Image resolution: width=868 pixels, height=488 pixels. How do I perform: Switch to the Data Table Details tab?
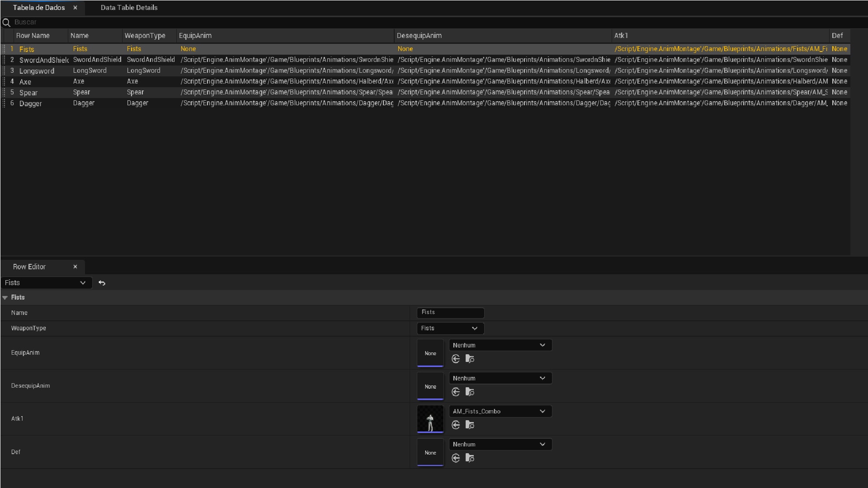point(129,8)
